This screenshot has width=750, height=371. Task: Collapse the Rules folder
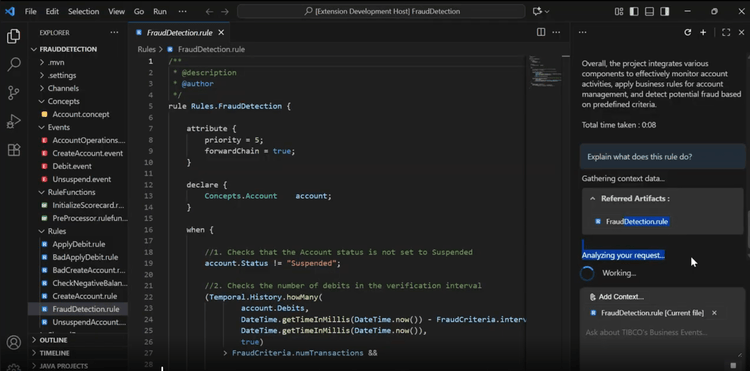[x=42, y=231]
